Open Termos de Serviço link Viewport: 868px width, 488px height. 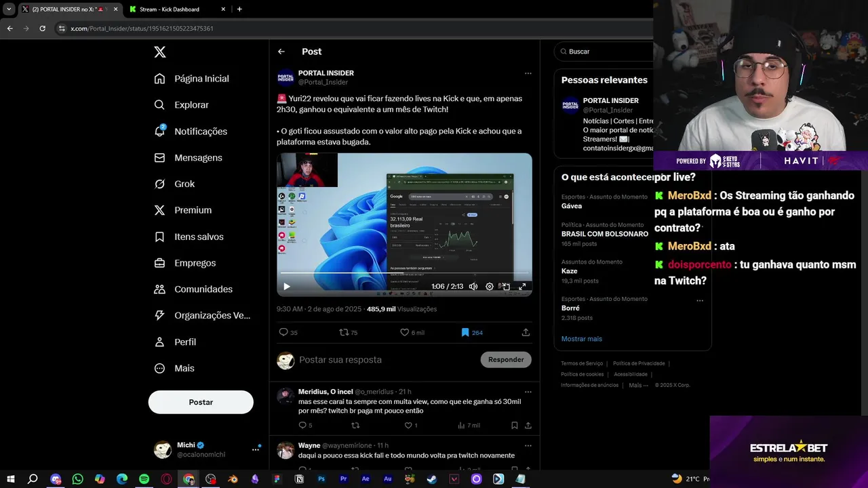pyautogui.click(x=582, y=363)
